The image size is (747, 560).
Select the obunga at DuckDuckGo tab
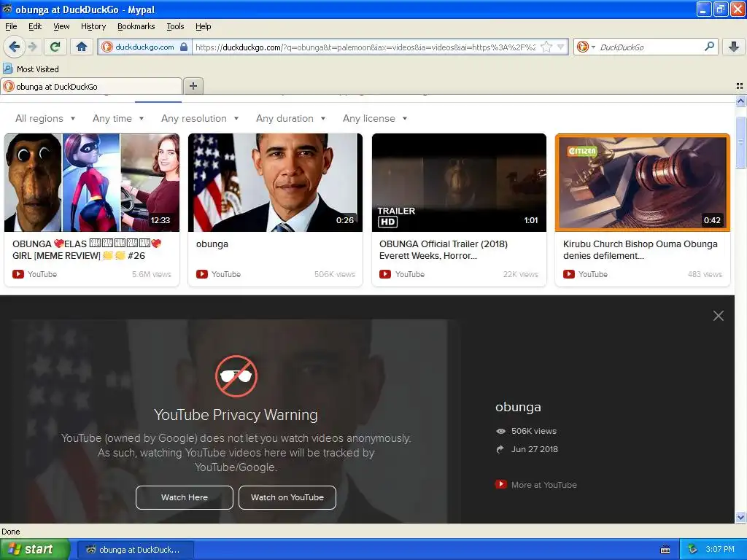pyautogui.click(x=91, y=86)
